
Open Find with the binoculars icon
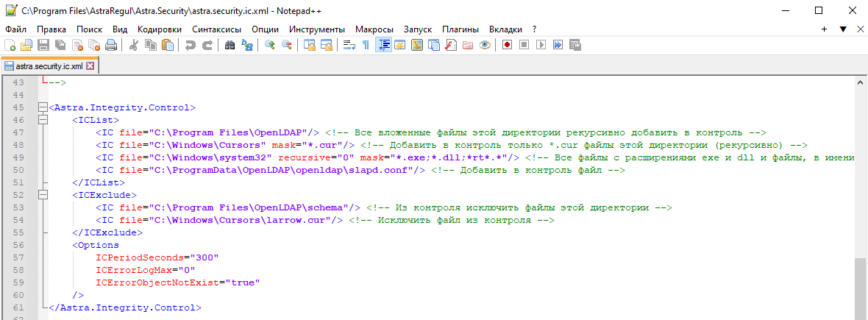point(230,45)
